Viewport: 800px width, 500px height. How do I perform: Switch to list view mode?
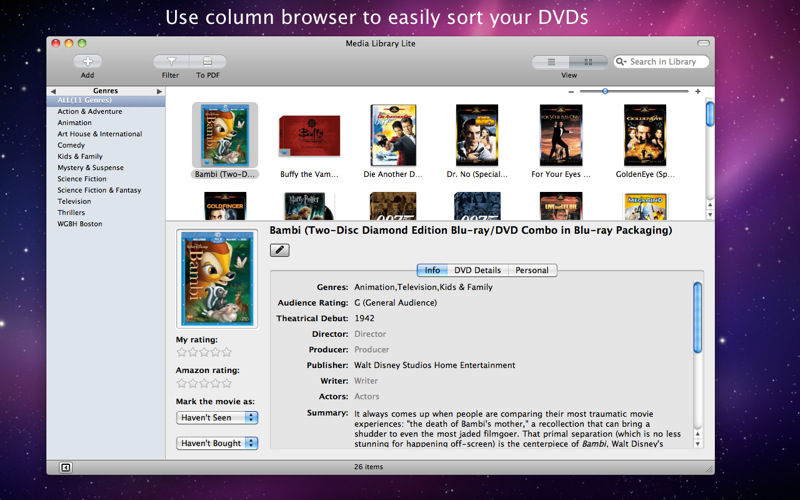pos(551,62)
